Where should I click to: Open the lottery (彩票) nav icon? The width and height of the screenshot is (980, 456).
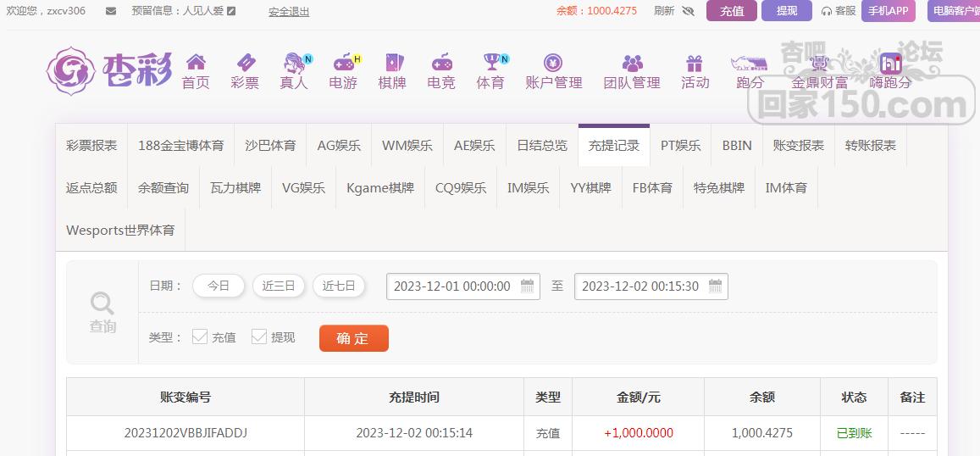pos(245,63)
